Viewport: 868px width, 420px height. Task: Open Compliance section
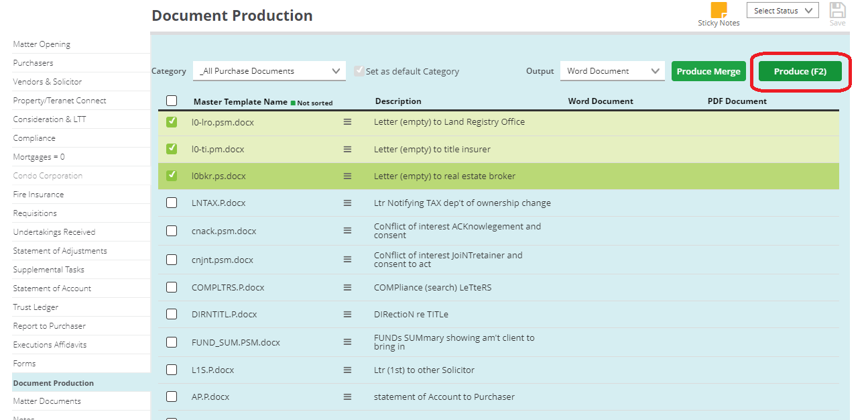pos(34,138)
